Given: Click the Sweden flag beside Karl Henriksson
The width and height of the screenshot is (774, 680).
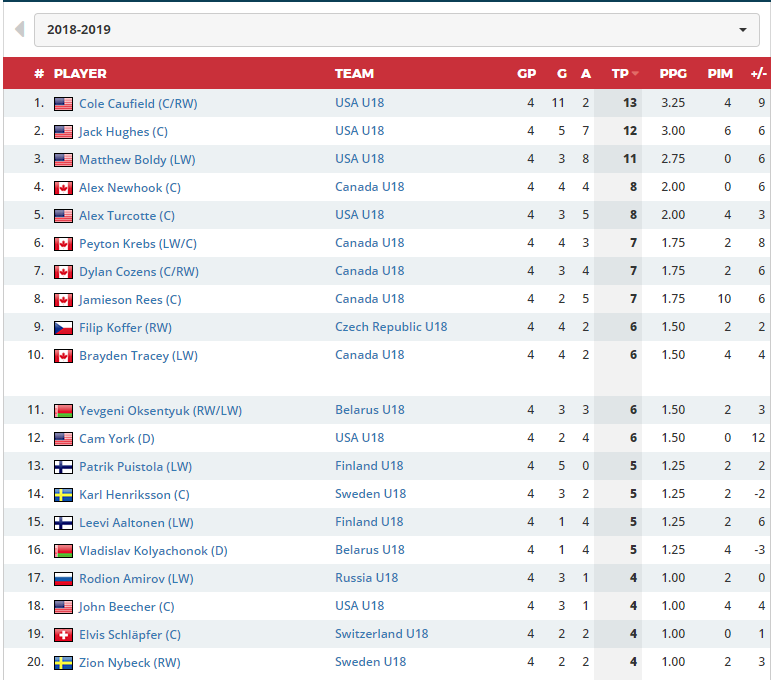Looking at the screenshot, I should (63, 495).
